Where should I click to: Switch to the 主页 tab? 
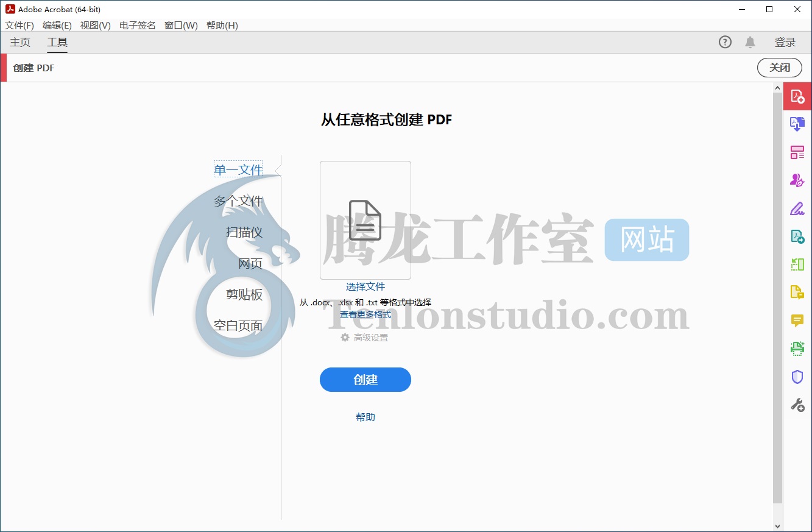coord(20,42)
